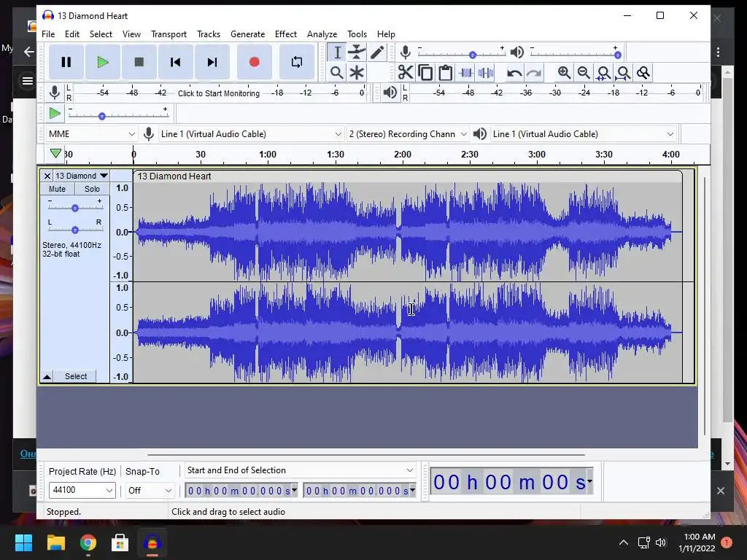This screenshot has height=560, width=747.
Task: Silence the audio selection
Action: [485, 73]
